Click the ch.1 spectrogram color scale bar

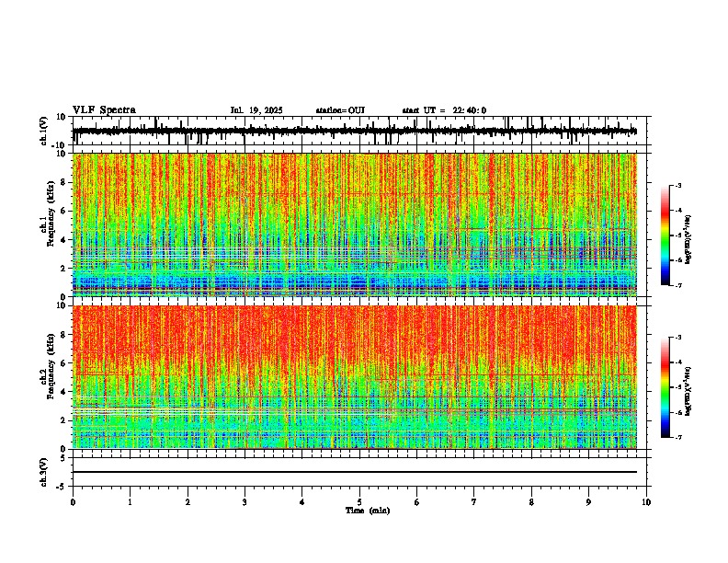(x=665, y=236)
